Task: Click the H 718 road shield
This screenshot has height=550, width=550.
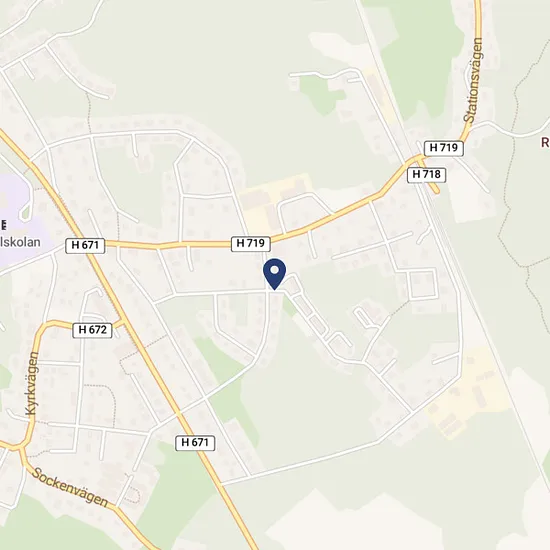Action: [426, 174]
